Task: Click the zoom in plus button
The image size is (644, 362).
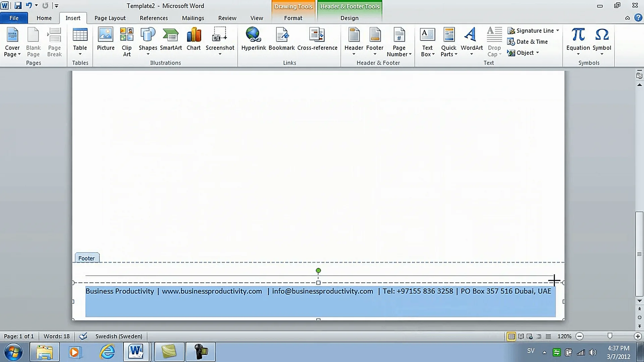Action: (638, 336)
